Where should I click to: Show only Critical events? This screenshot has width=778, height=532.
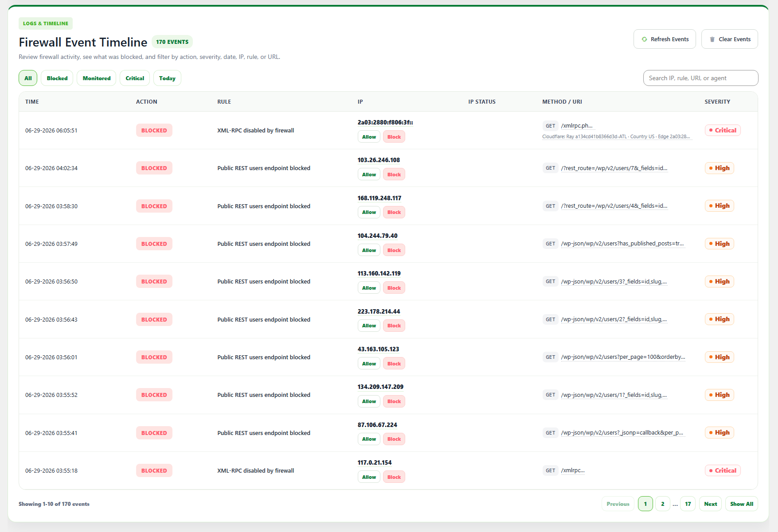pos(135,78)
